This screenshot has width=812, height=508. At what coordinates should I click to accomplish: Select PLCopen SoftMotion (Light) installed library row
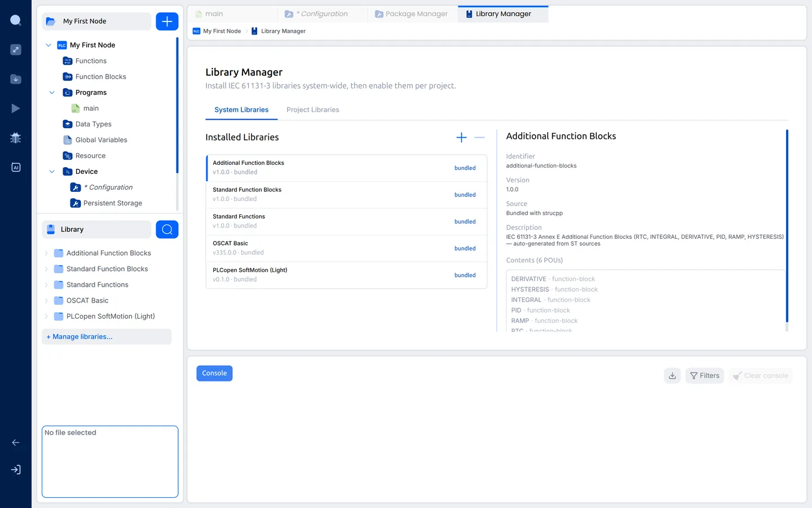pyautogui.click(x=347, y=275)
